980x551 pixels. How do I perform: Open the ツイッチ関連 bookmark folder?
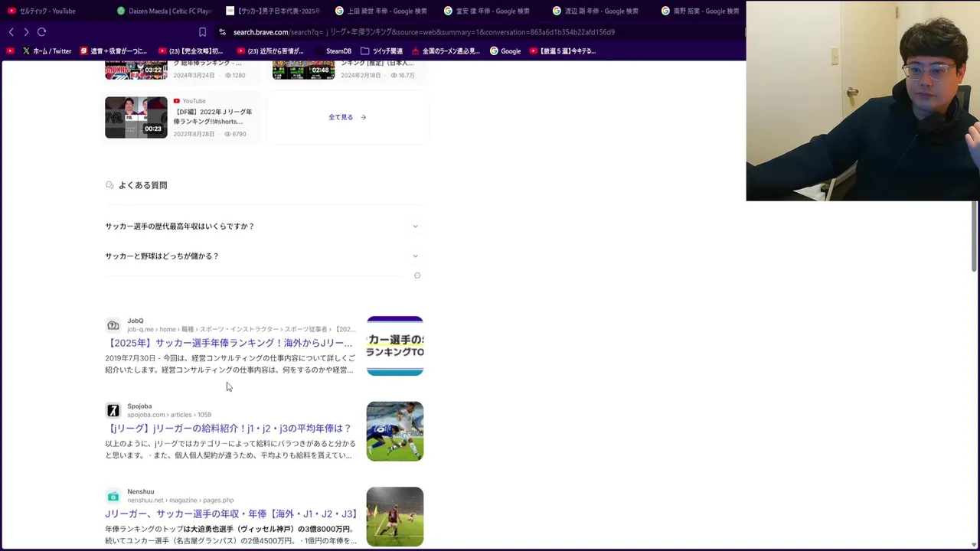(381, 51)
